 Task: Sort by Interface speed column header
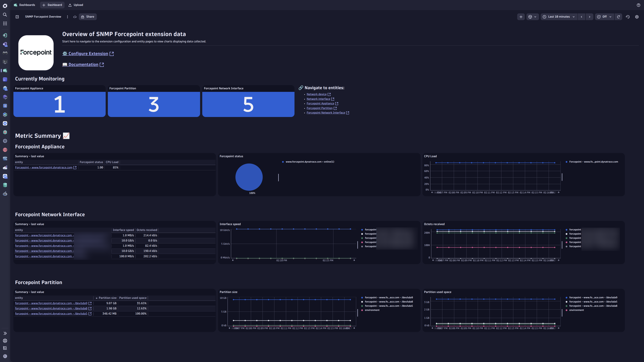click(x=123, y=230)
